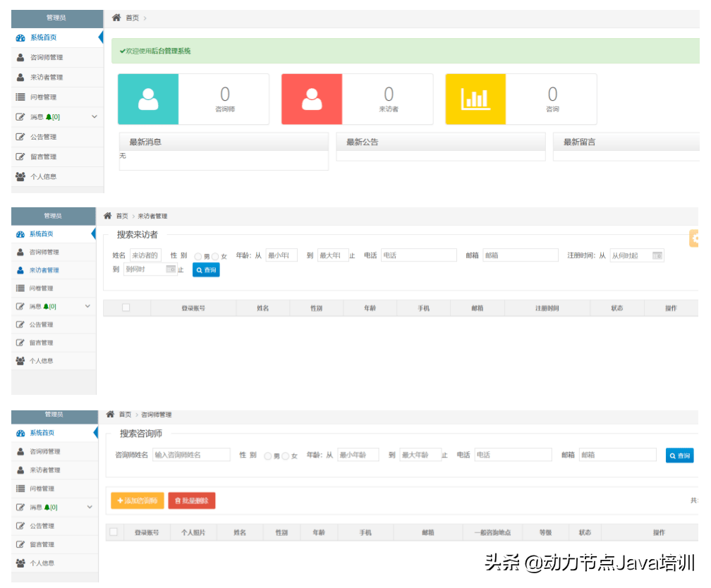Click the group icon beside 个人信息

click(20, 176)
